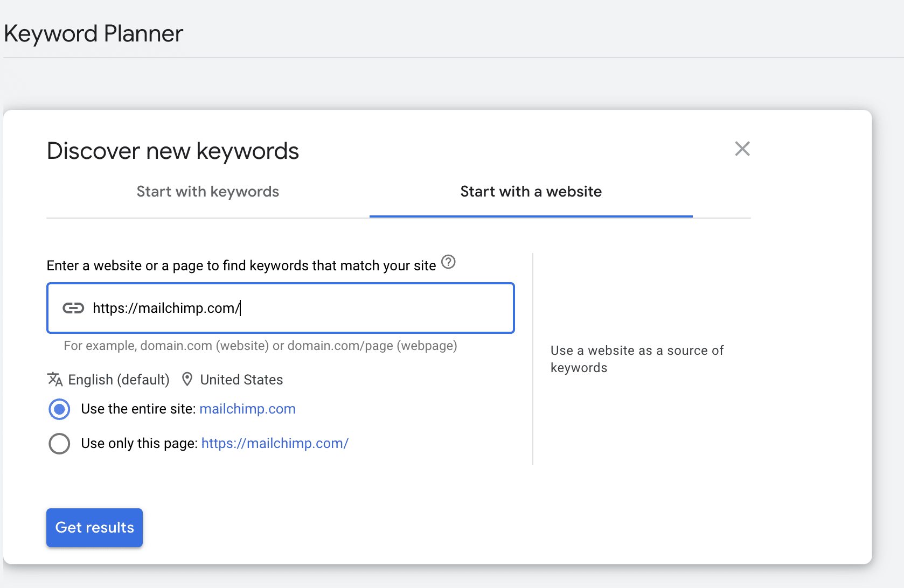Viewport: 904px width, 588px height.
Task: Open the help question mark icon
Action: tap(448, 262)
